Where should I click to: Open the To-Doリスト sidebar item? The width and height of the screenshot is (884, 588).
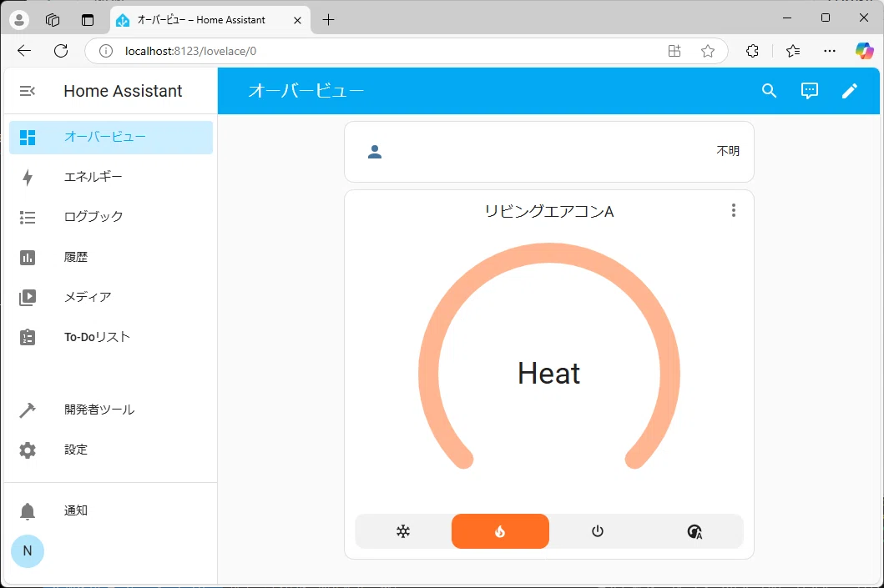coord(111,337)
